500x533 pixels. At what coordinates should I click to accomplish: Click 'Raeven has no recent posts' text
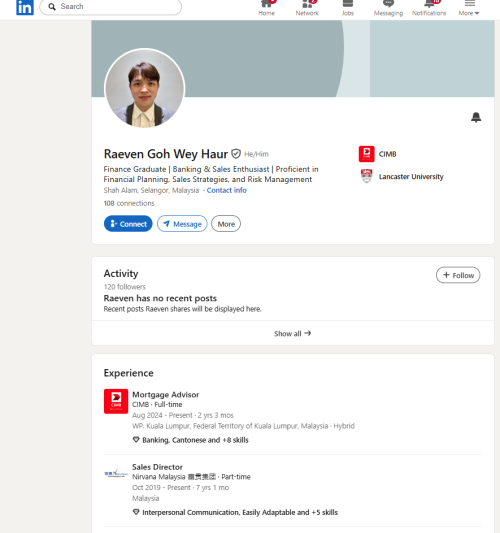(x=160, y=298)
